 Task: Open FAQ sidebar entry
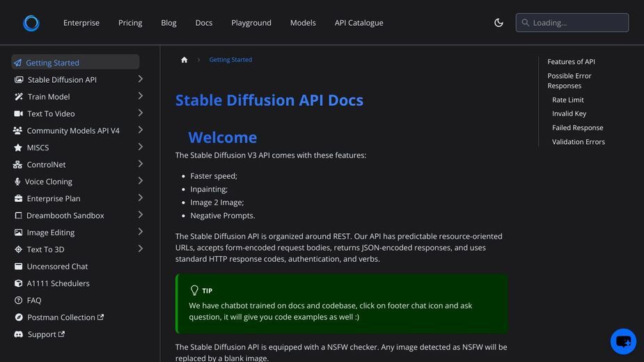[34, 300]
